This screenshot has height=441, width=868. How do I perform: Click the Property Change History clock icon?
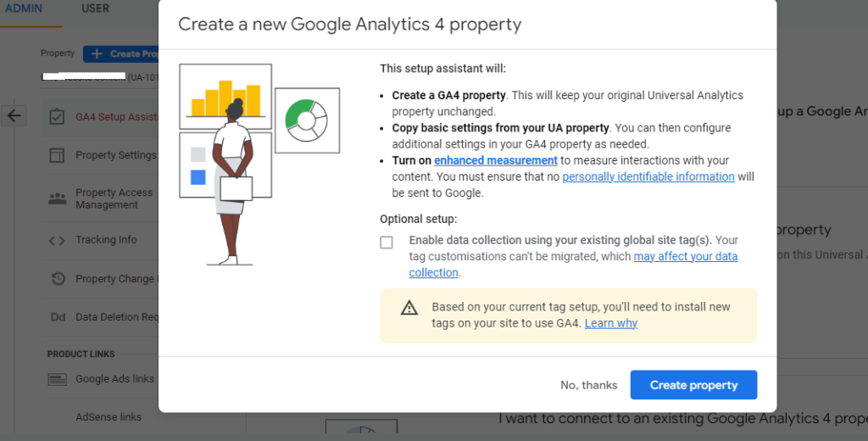pos(58,279)
